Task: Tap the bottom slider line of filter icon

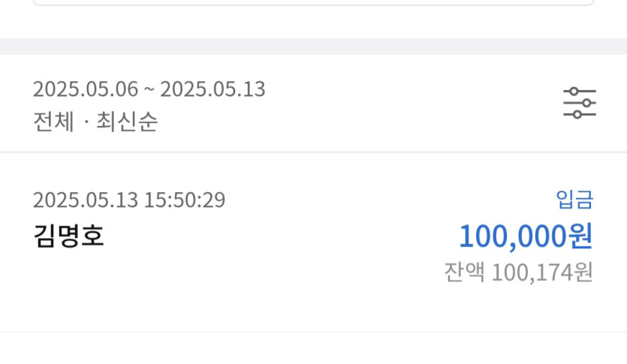Action: (580, 115)
